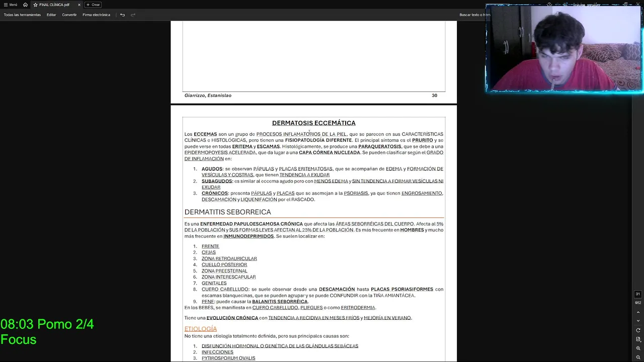
Task: Click the text BALANITIS SEBORRÉICA
Action: click(280, 302)
